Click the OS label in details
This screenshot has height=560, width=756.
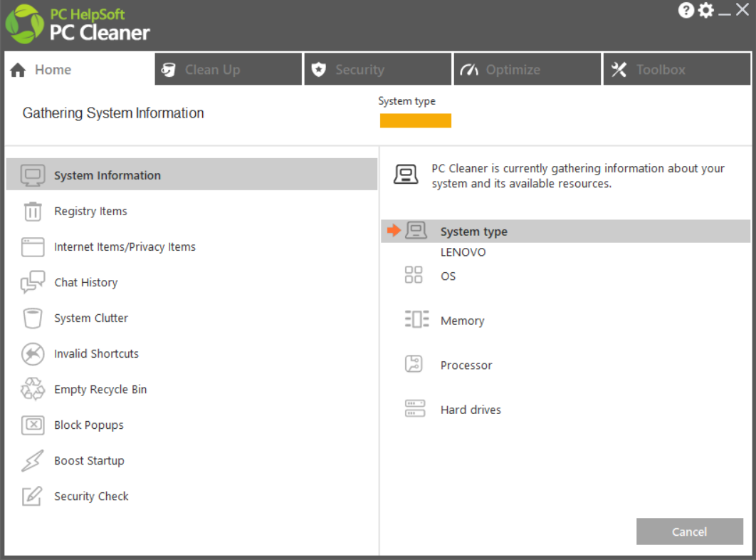point(448,276)
